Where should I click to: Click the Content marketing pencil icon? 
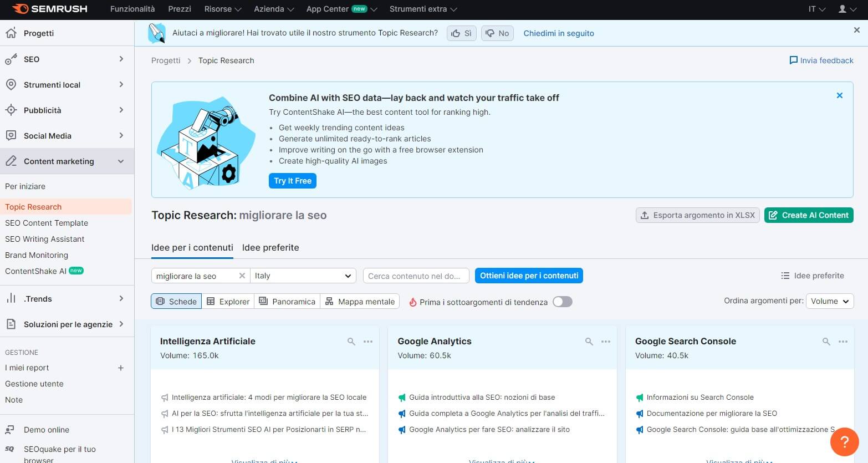click(x=11, y=161)
